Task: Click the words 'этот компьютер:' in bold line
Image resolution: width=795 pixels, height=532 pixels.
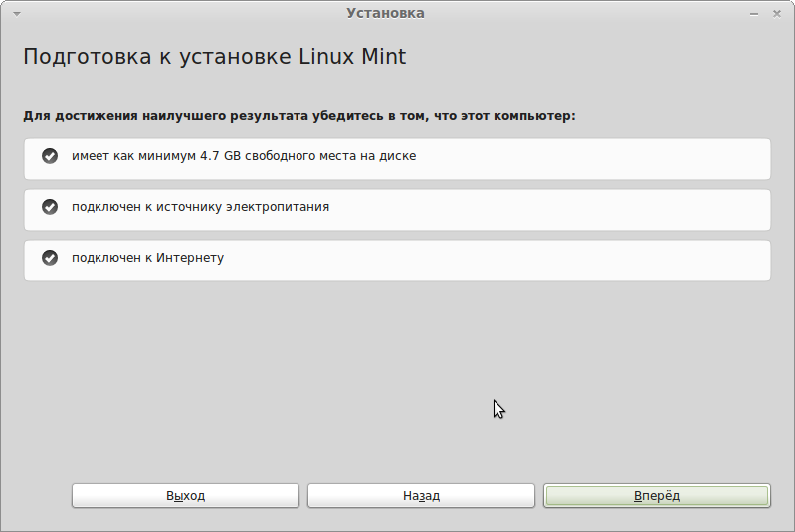Action: coord(518,116)
